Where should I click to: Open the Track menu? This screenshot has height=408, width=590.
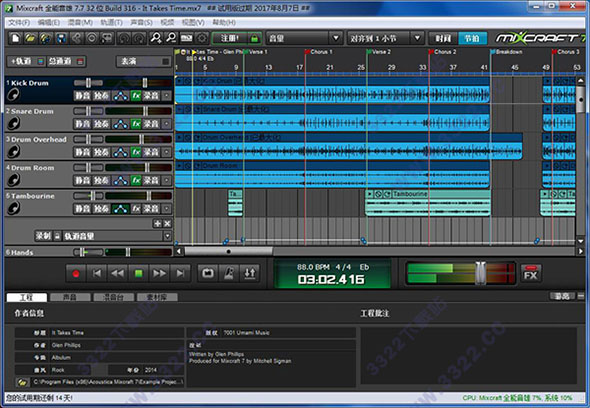point(111,23)
